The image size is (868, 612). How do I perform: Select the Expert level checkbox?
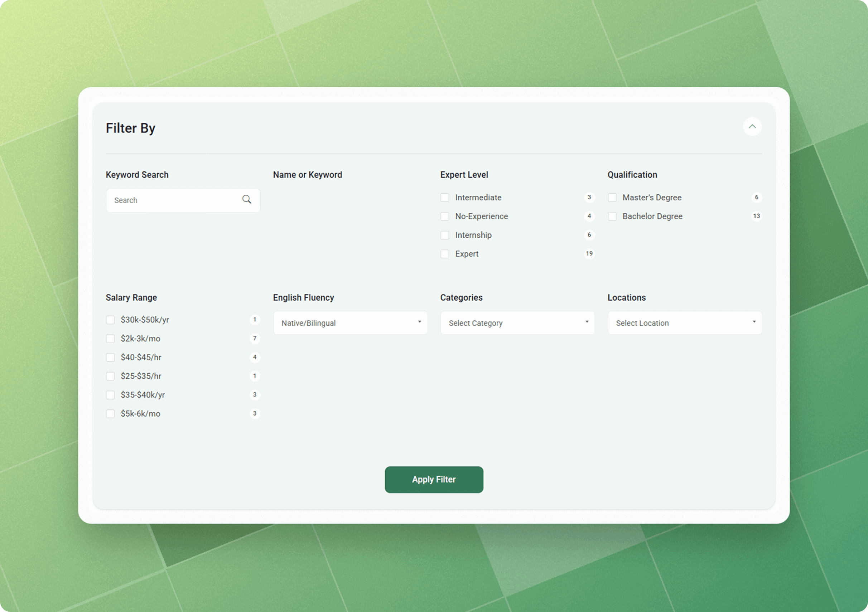pos(445,254)
